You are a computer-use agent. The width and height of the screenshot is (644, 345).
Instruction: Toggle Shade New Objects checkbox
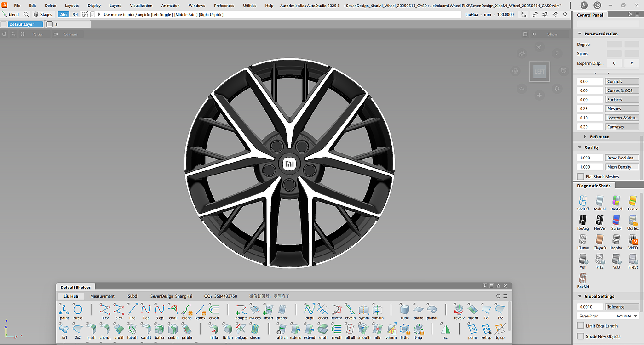(581, 336)
